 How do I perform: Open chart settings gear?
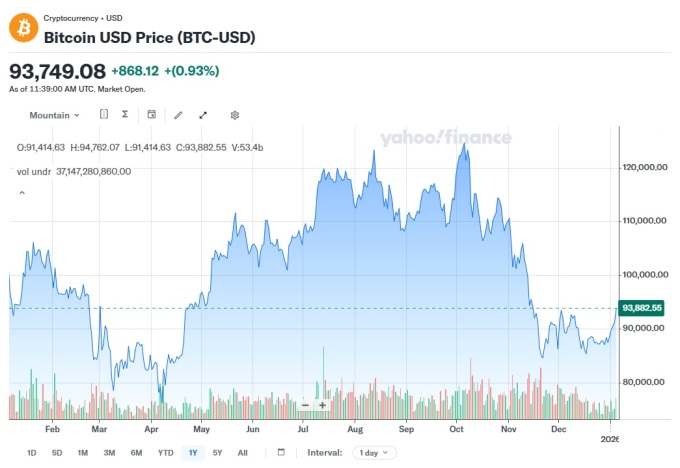click(235, 115)
